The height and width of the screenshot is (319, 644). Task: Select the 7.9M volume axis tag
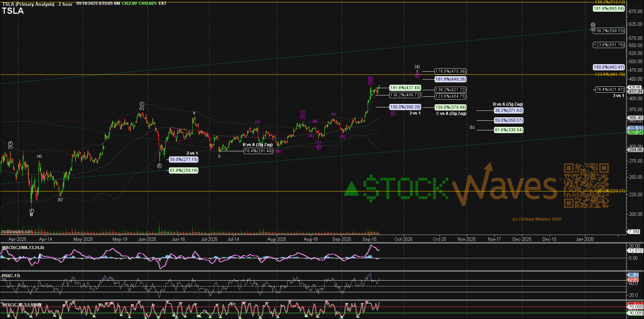pos(634,232)
